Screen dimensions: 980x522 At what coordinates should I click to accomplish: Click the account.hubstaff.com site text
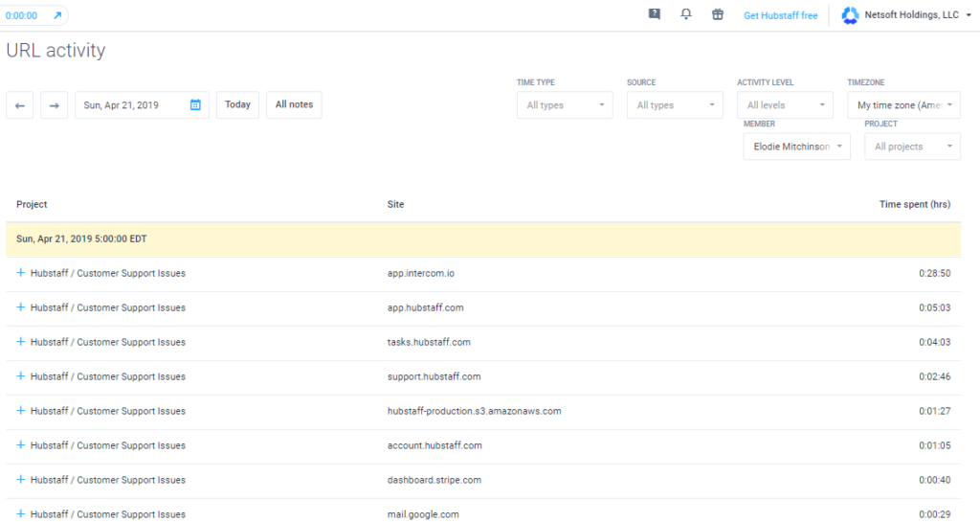pos(434,445)
